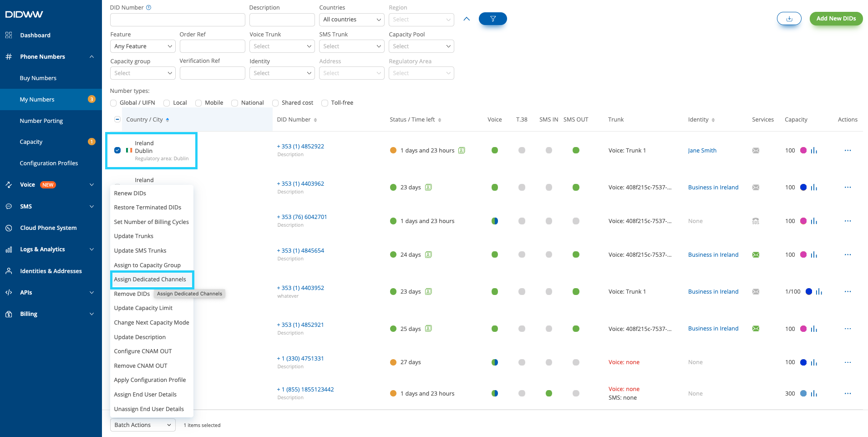Viewport: 868px width, 437px height.
Task: Click blue capacity dot for +353 (1) 4403962
Action: [803, 187]
